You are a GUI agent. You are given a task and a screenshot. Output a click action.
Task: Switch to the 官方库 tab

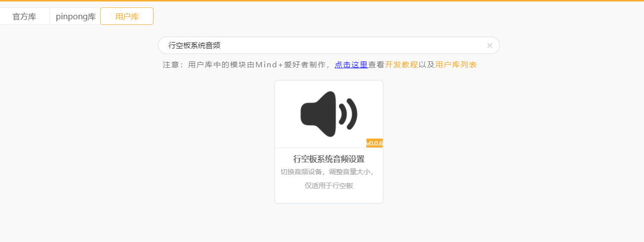tap(25, 16)
